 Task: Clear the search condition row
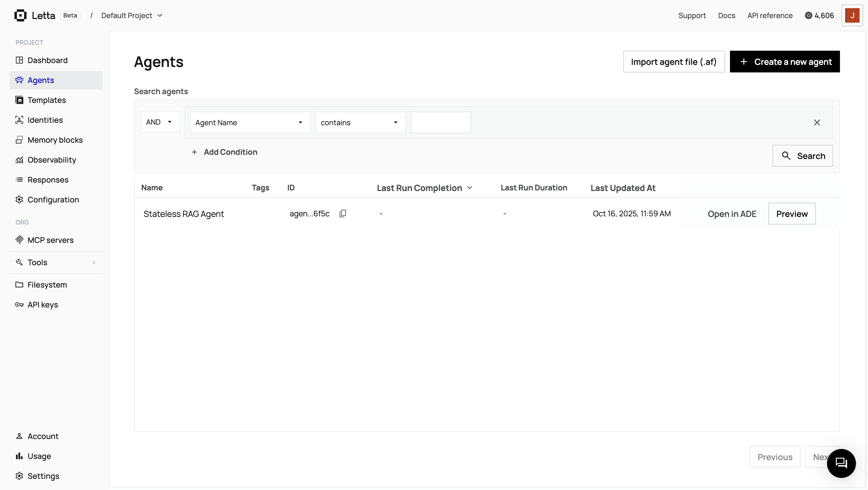pyautogui.click(x=817, y=122)
